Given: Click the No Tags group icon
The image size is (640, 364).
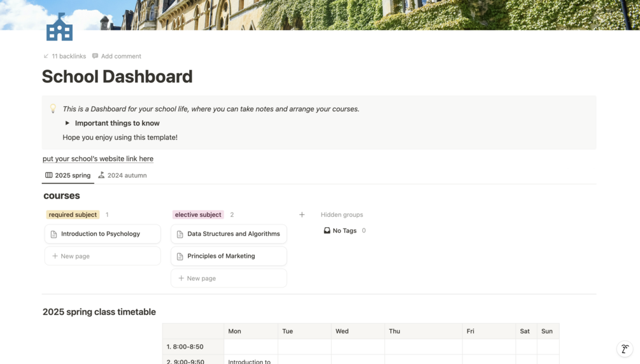Looking at the screenshot, I should click(327, 230).
